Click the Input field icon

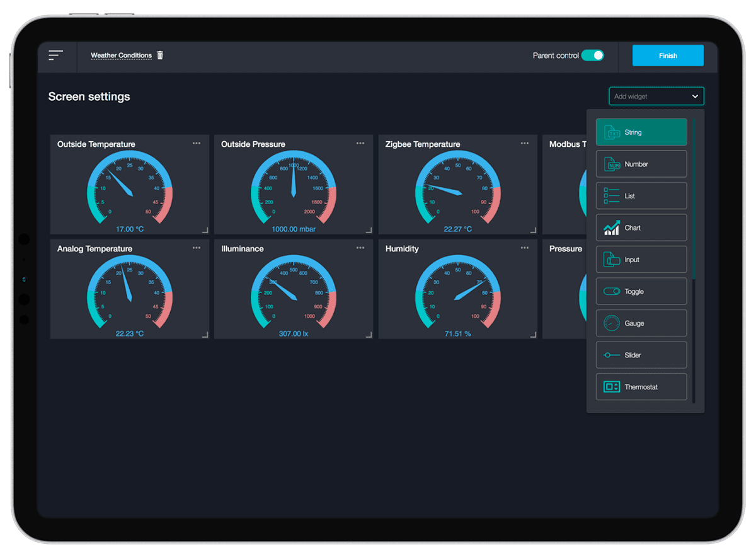click(x=612, y=260)
